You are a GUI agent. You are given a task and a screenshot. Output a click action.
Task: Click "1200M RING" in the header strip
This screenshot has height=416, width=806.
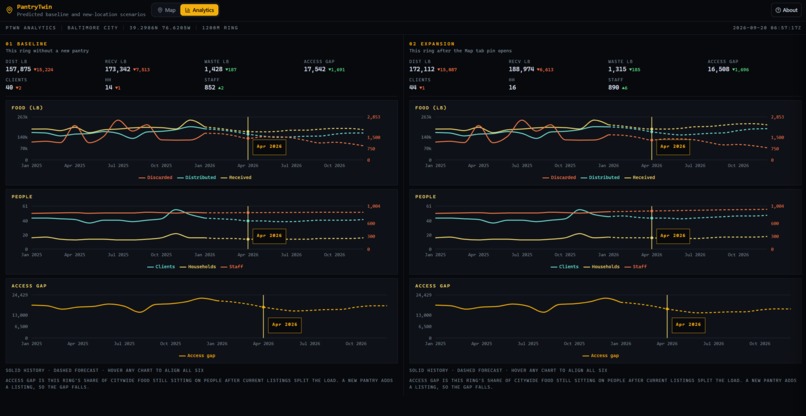[220, 28]
